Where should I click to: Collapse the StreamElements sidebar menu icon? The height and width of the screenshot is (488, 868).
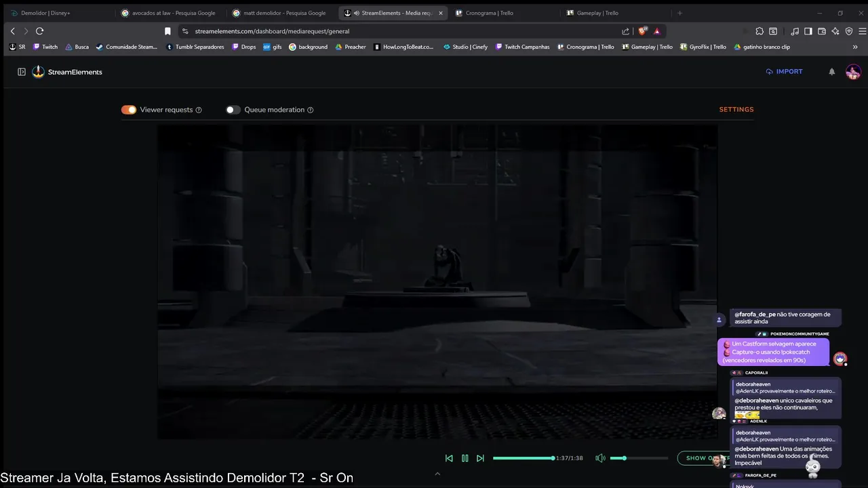tap(22, 72)
